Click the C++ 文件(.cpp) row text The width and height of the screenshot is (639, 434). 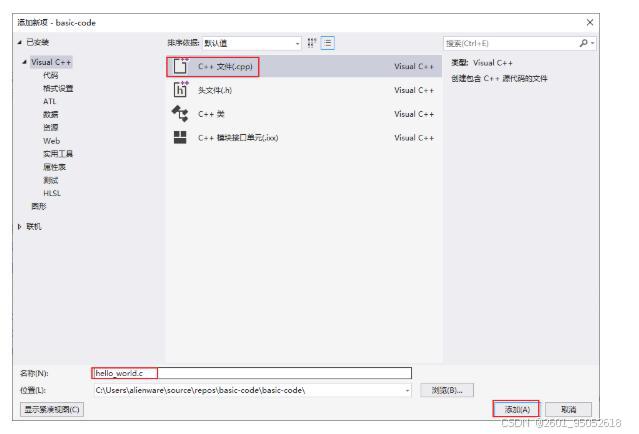[x=225, y=66]
